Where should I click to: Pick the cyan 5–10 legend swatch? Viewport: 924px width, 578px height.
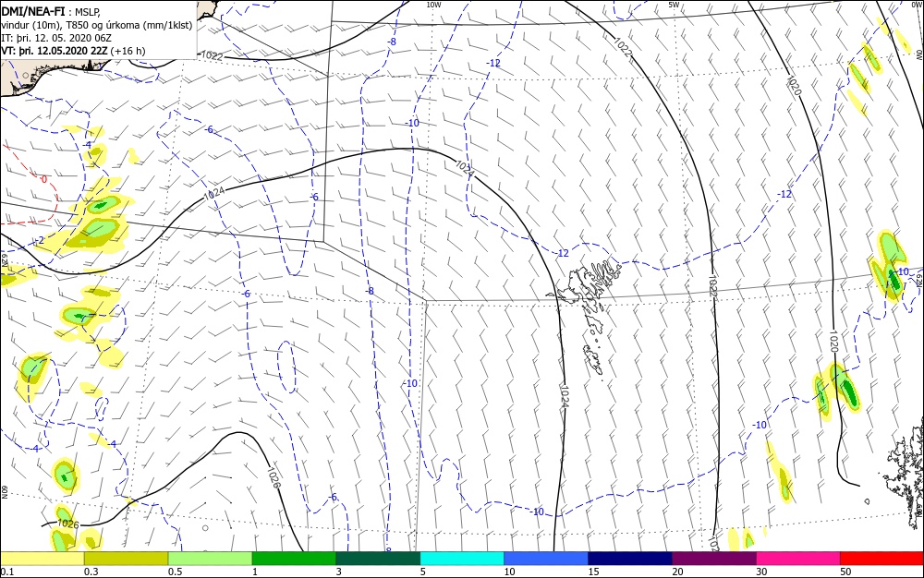pos(462,559)
